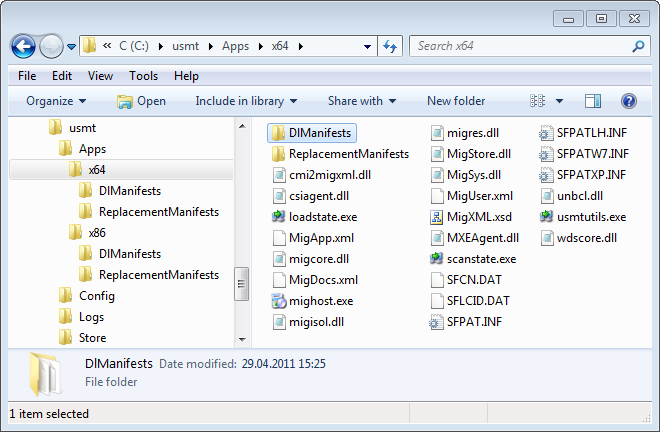This screenshot has width=660, height=432.
Task: Click the Refresh button beside address bar
Action: coord(390,46)
